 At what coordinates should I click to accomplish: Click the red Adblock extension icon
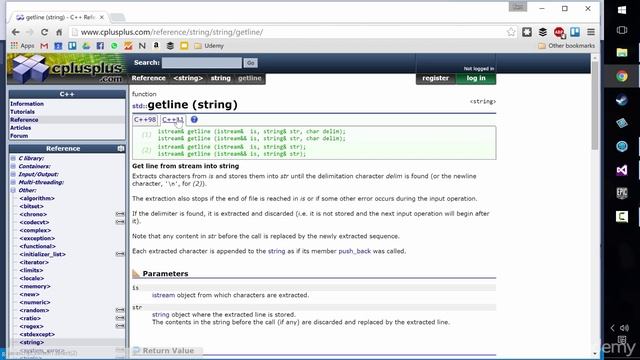click(559, 32)
